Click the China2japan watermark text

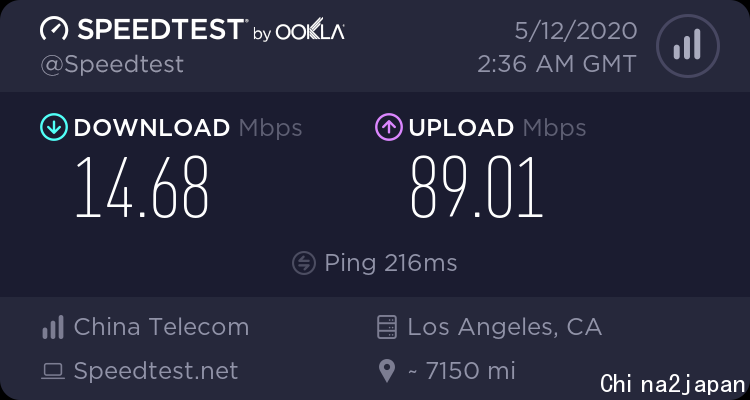673,384
